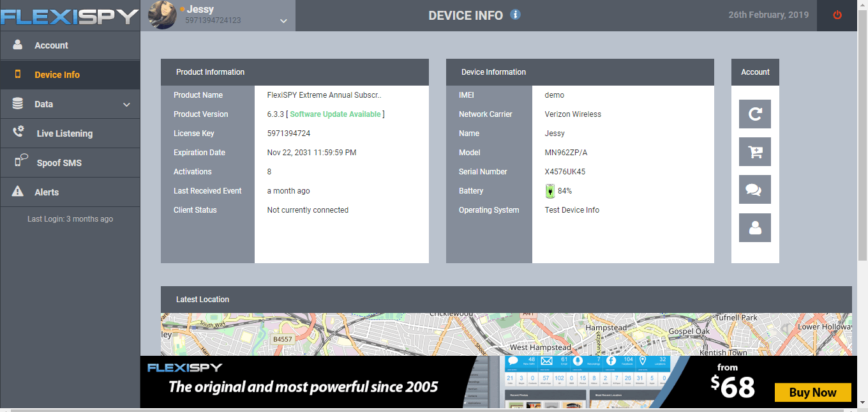The height and width of the screenshot is (412, 868).
Task: Open the Data menu
Action: (70, 104)
